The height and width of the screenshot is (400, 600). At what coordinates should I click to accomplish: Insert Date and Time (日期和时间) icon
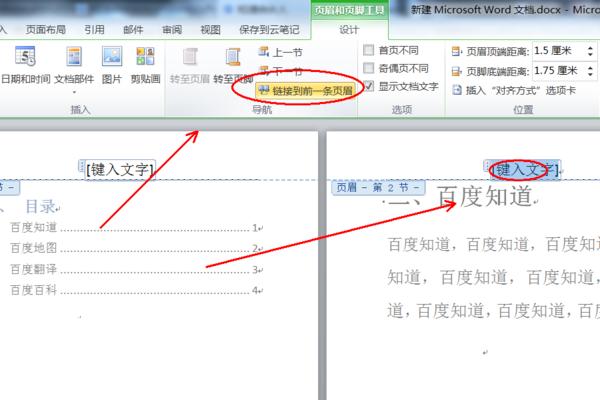(25, 57)
